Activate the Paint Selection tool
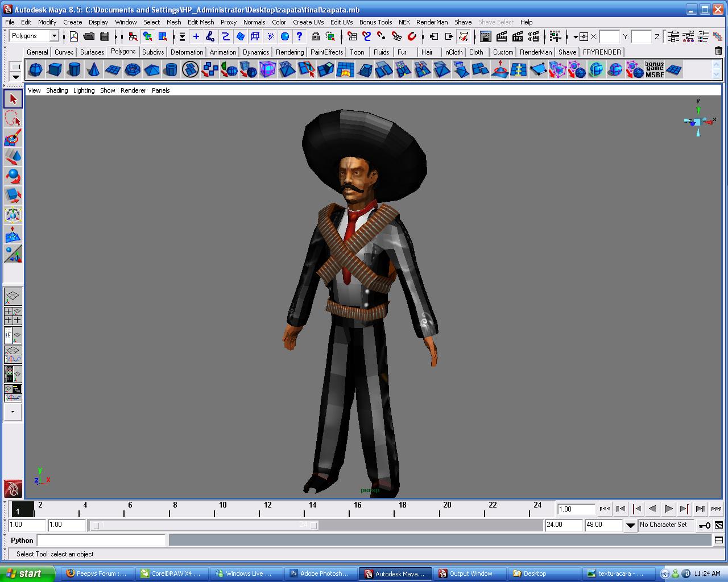Viewport: 728px width, 582px height. point(13,138)
